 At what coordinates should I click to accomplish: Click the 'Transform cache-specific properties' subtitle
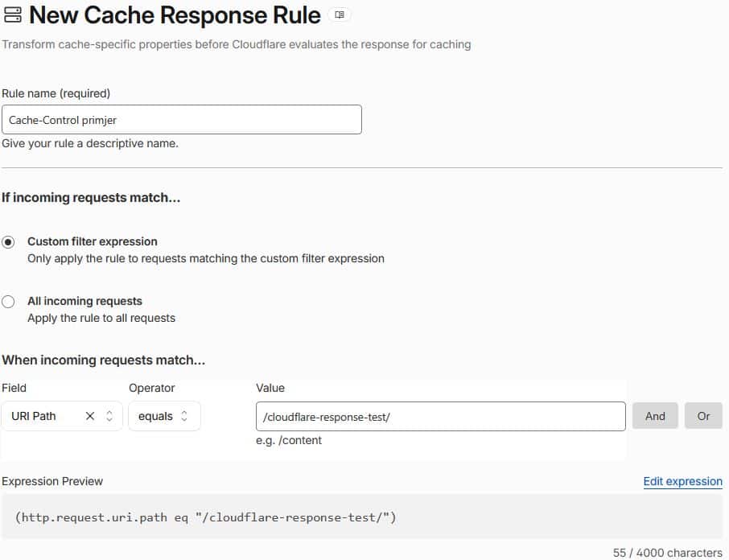pos(237,44)
